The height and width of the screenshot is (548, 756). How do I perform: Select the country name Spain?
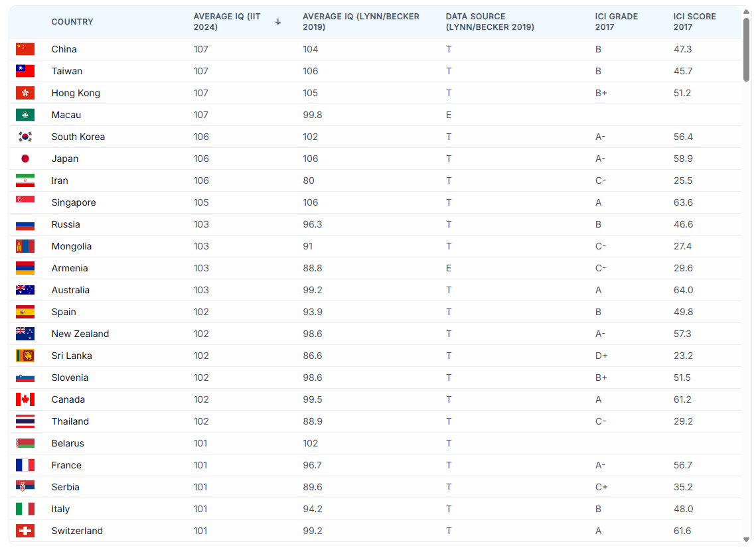tap(64, 312)
